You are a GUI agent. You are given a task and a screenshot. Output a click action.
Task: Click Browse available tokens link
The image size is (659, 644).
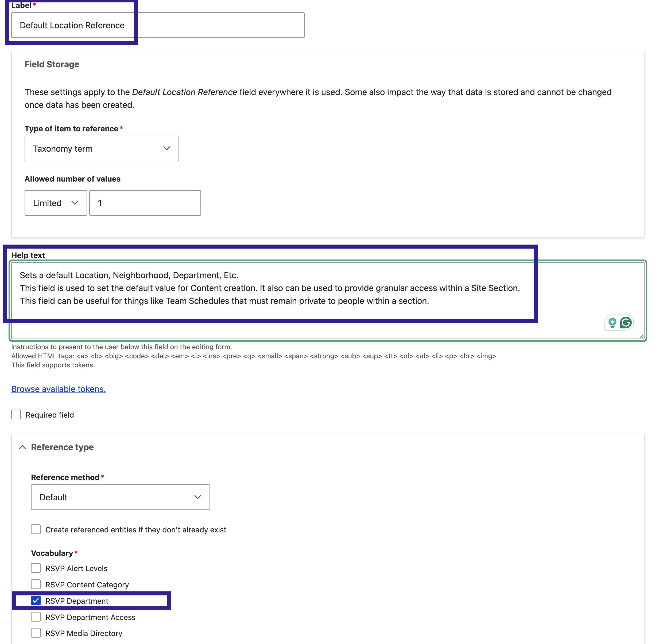(x=59, y=389)
